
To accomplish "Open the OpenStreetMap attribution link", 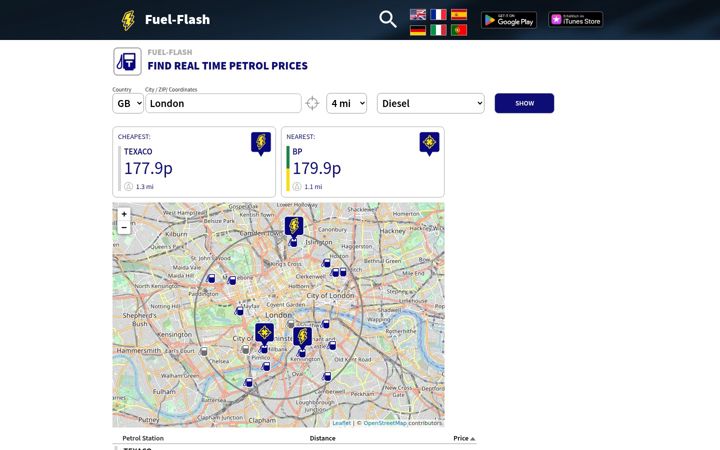I will (385, 423).
